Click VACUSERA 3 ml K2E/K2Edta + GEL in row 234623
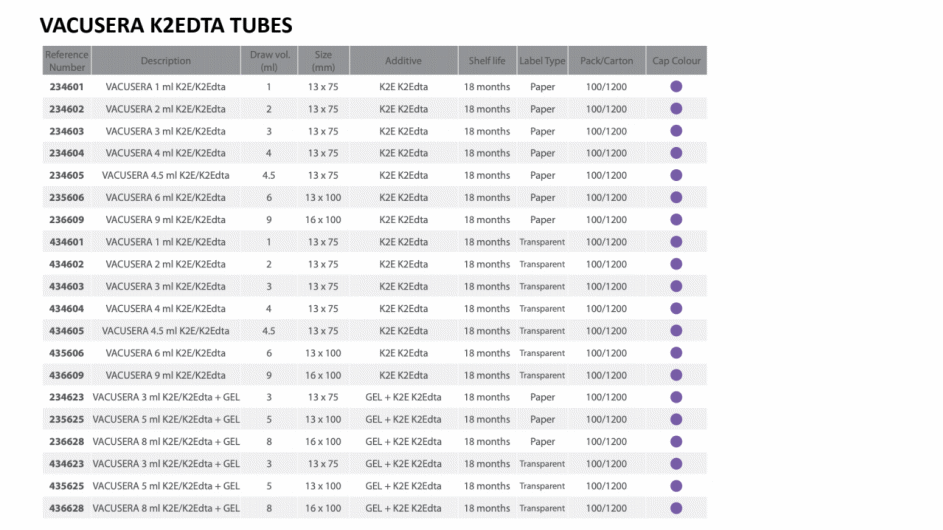Image resolution: width=943 pixels, height=530 pixels. (x=166, y=397)
